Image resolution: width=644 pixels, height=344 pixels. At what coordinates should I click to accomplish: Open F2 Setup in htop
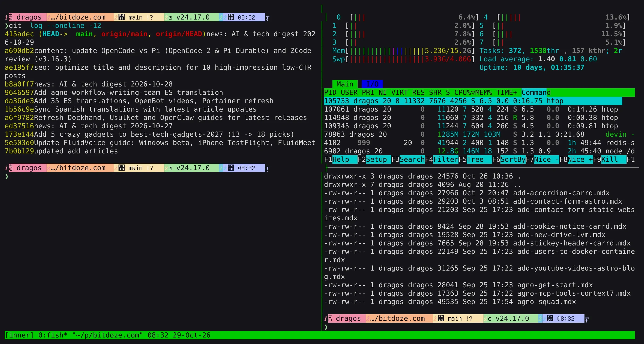pyautogui.click(x=374, y=159)
